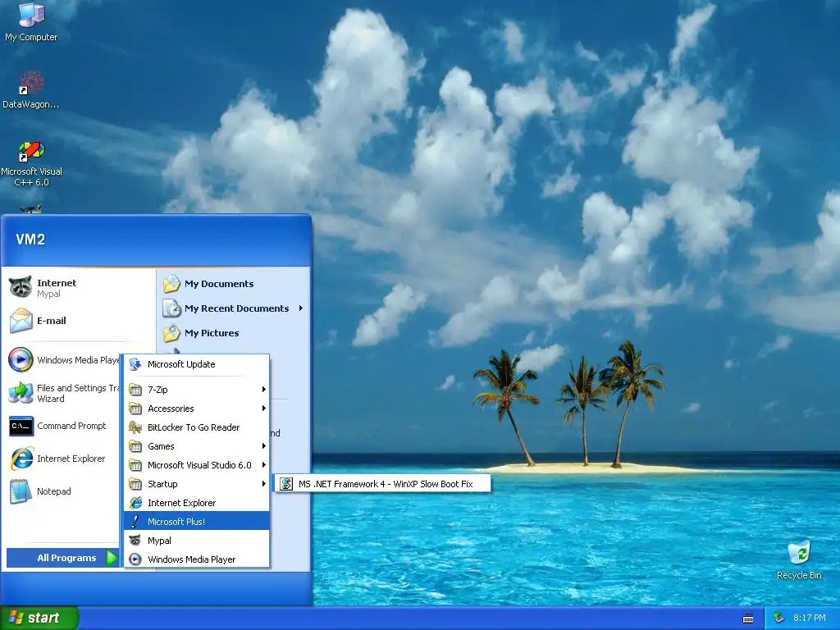Click the keyboard icon in taskbar
Screen dimensions: 840x630
(x=748, y=619)
